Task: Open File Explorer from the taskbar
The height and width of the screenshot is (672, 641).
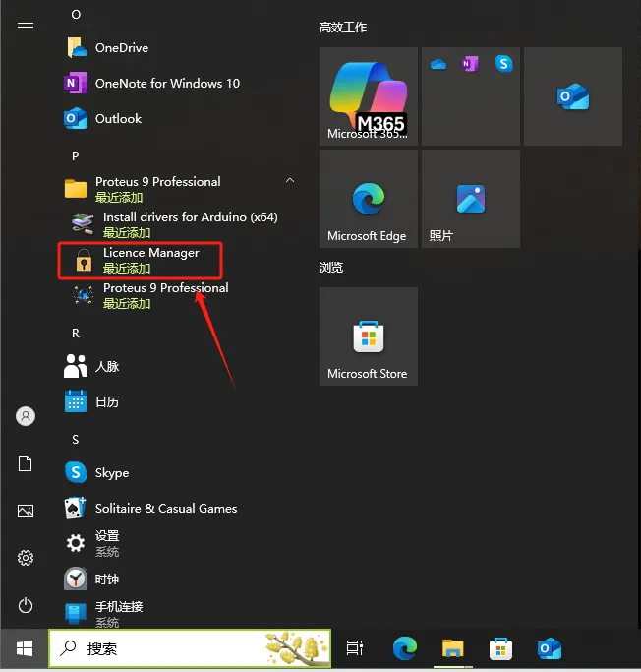Action: point(452,648)
